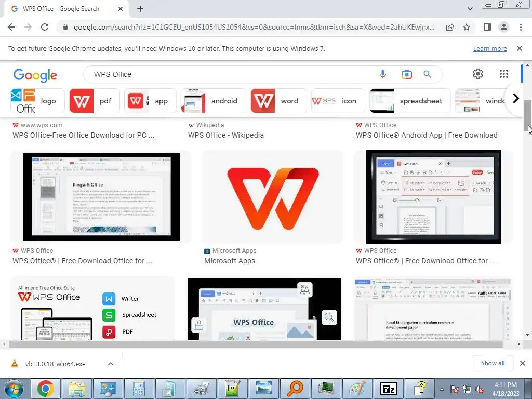Open WPS Office Android App Free Download result
Image resolution: width=532 pixels, height=399 pixels.
point(427,135)
